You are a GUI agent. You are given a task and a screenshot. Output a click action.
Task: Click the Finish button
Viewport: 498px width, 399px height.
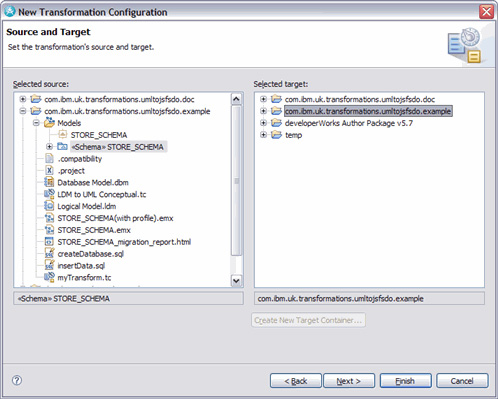pyautogui.click(x=405, y=381)
